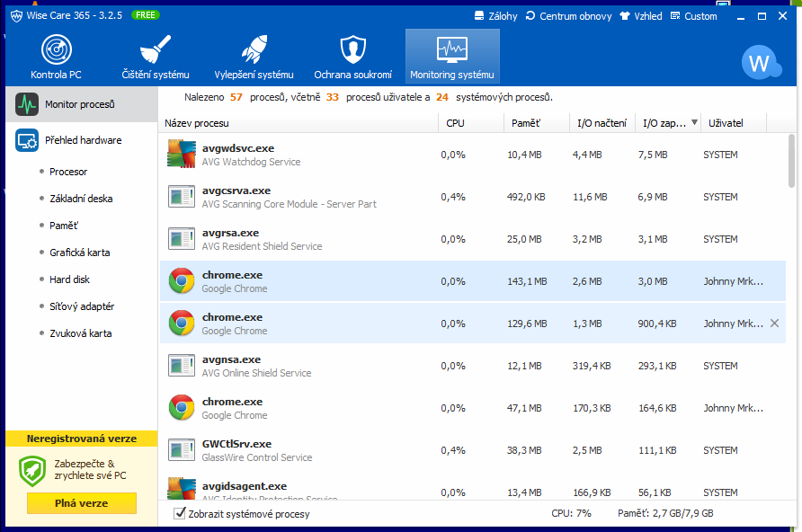Image resolution: width=802 pixels, height=532 pixels.
Task: Select AVG Resident Shield Service text
Action: 262,246
